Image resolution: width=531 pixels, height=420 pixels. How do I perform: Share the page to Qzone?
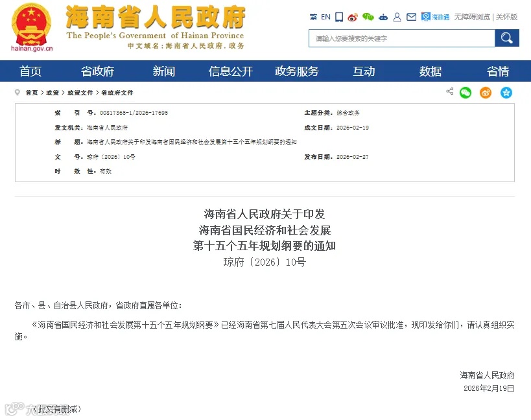click(506, 93)
